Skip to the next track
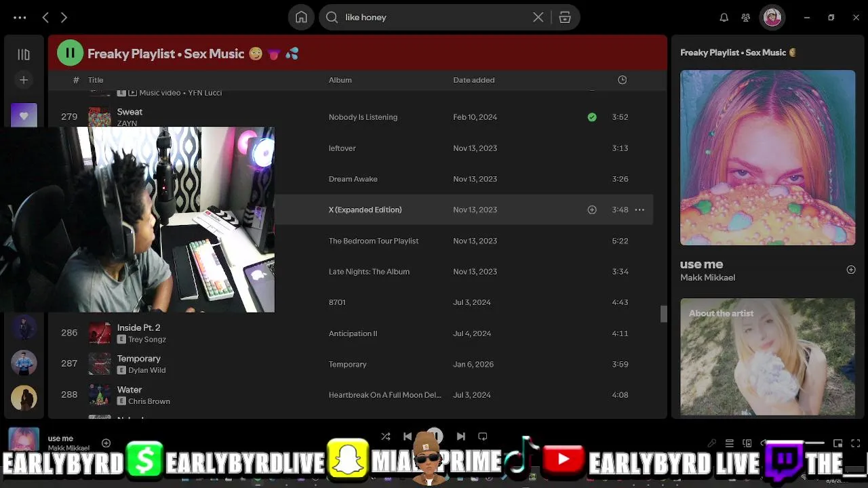868x488 pixels. 461,436
